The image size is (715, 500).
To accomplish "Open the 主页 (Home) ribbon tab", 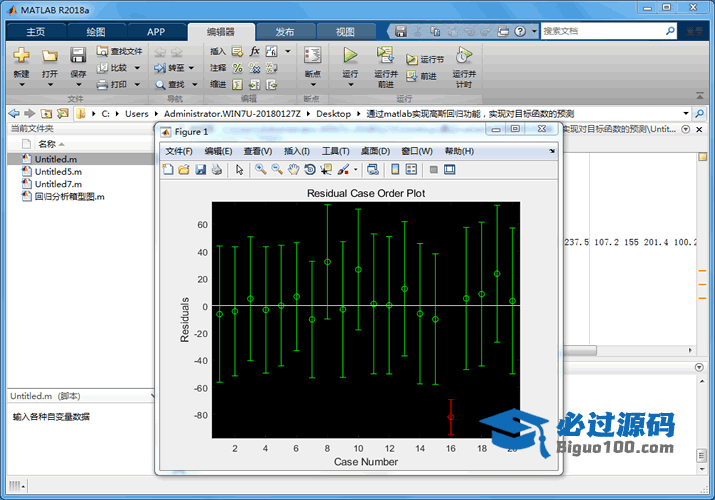I will 36,32.
